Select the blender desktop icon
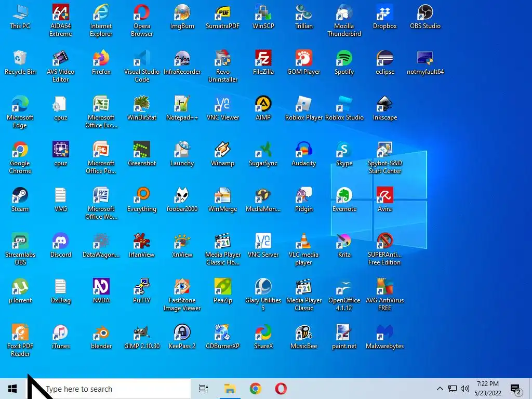532x399 pixels. [x=101, y=338]
